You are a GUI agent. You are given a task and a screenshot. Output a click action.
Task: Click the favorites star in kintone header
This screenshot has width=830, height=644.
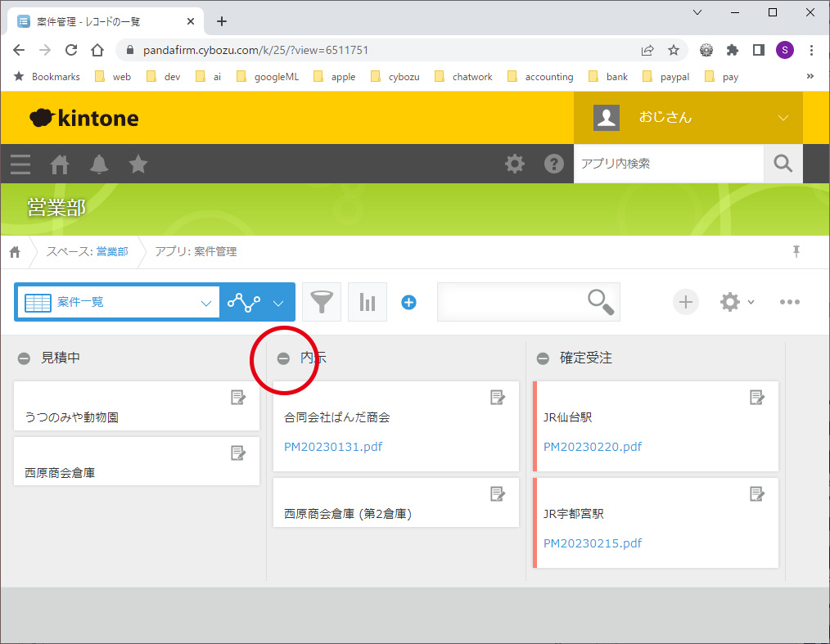pos(138,164)
